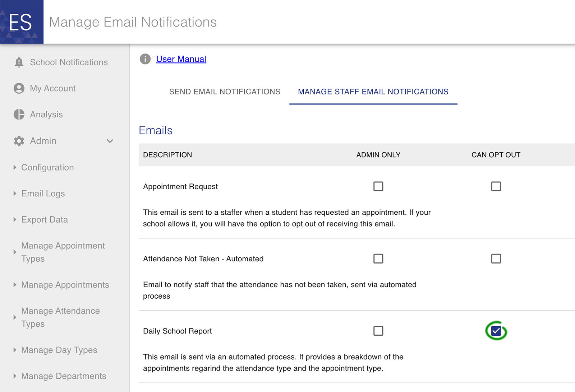Switch to Send Email Notifications tab
575x392 pixels.
coord(225,92)
